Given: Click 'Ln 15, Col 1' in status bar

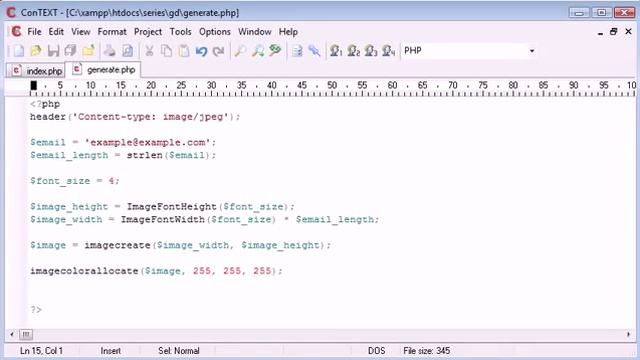Looking at the screenshot, I should point(41,351).
